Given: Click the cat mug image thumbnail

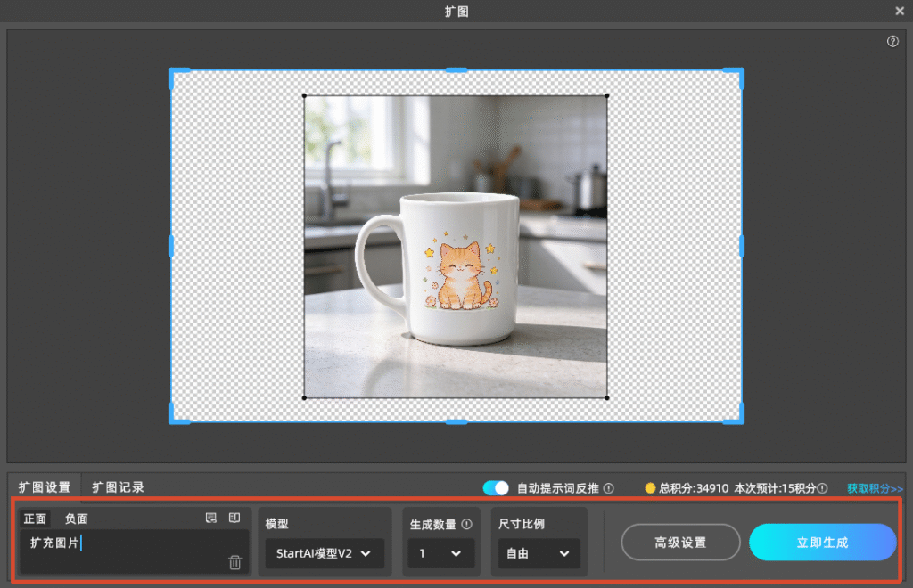Looking at the screenshot, I should pyautogui.click(x=456, y=247).
